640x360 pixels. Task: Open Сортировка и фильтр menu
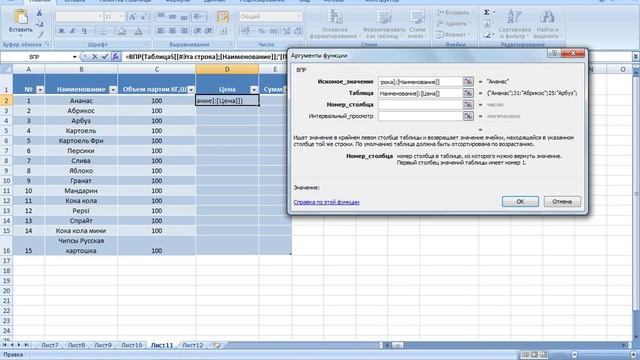coord(514,24)
